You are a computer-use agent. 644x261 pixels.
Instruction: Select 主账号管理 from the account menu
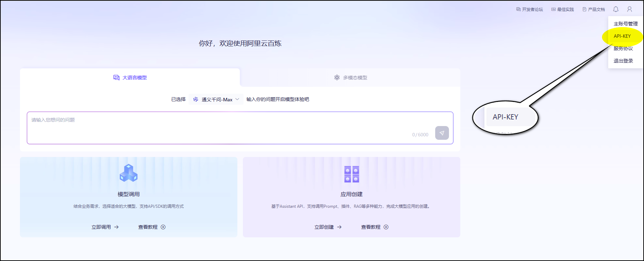tap(626, 24)
